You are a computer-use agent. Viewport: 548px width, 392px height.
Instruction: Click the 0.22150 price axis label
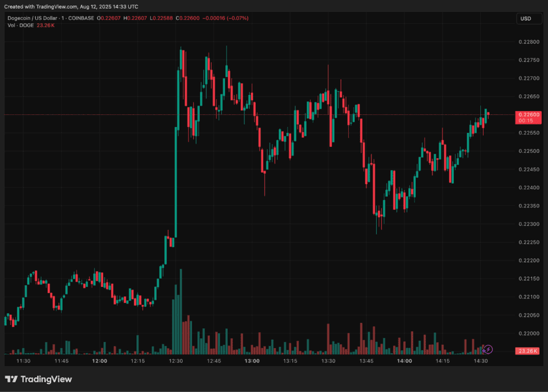coord(529,278)
